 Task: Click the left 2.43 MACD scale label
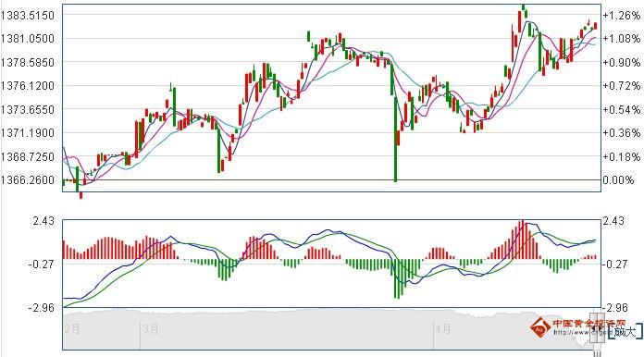point(43,221)
